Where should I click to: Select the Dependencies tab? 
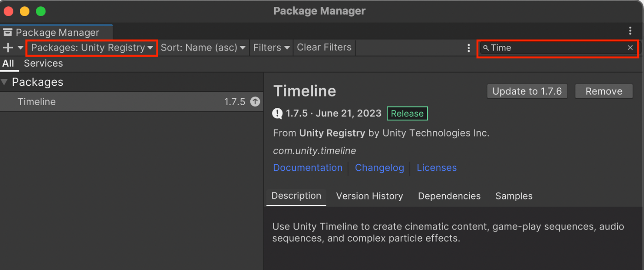click(449, 196)
